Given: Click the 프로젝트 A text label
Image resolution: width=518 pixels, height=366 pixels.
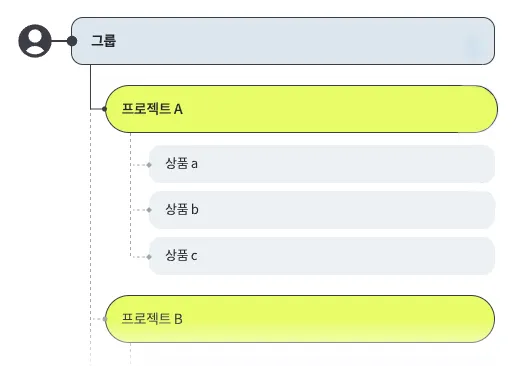Looking at the screenshot, I should 152,109.
